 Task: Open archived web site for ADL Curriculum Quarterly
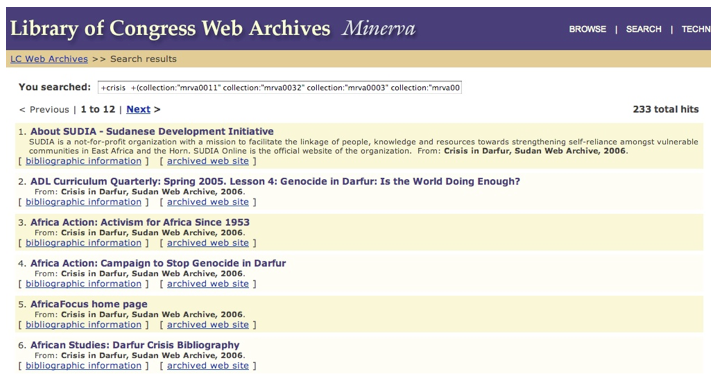(x=208, y=202)
